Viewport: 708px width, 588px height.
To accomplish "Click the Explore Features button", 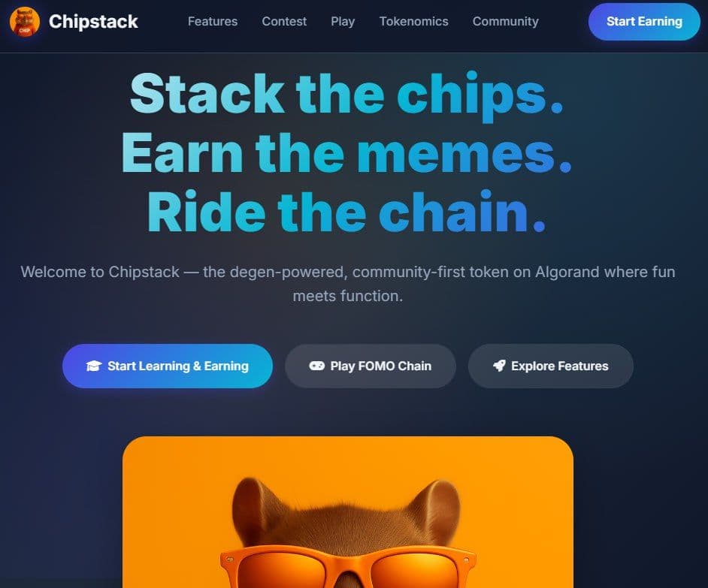I will 550,366.
